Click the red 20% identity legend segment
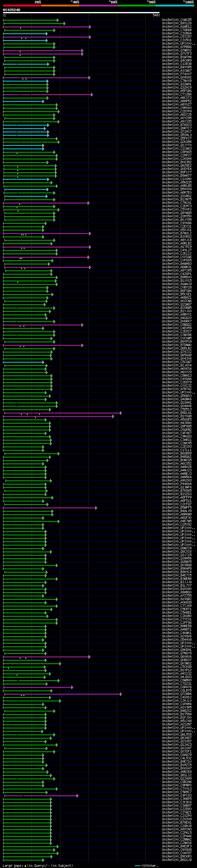 (22, 6)
